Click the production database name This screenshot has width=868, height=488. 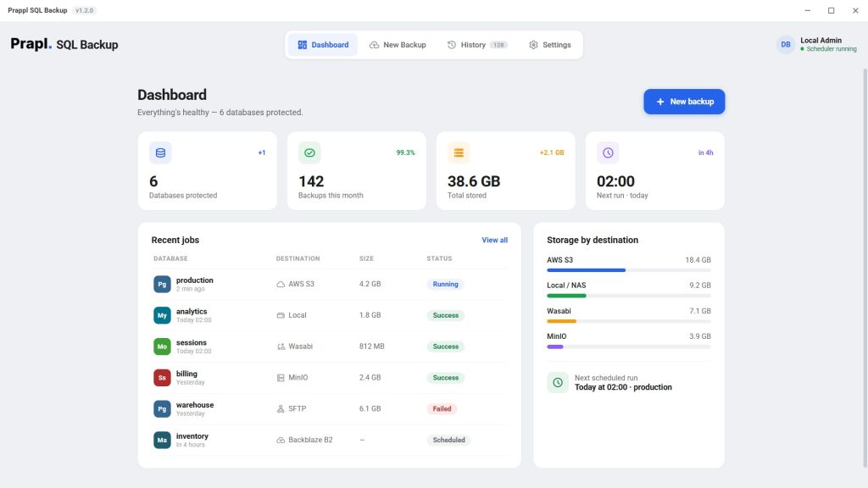pos(194,280)
